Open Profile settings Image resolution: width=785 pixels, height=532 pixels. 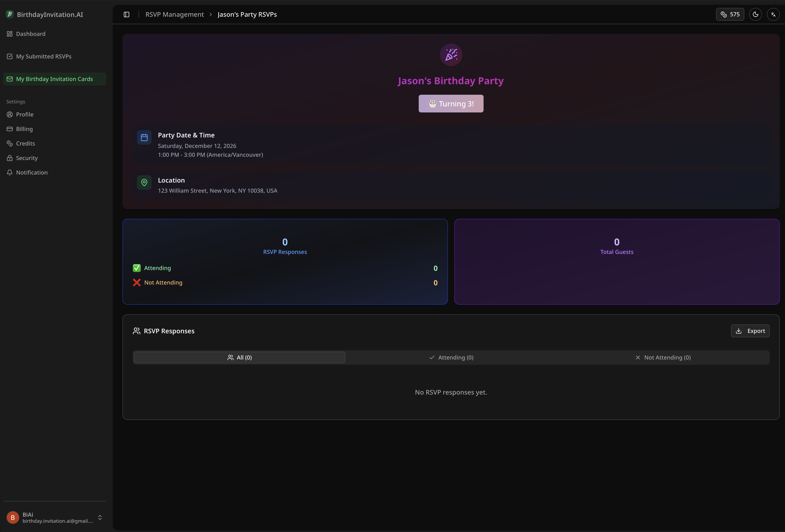25,114
